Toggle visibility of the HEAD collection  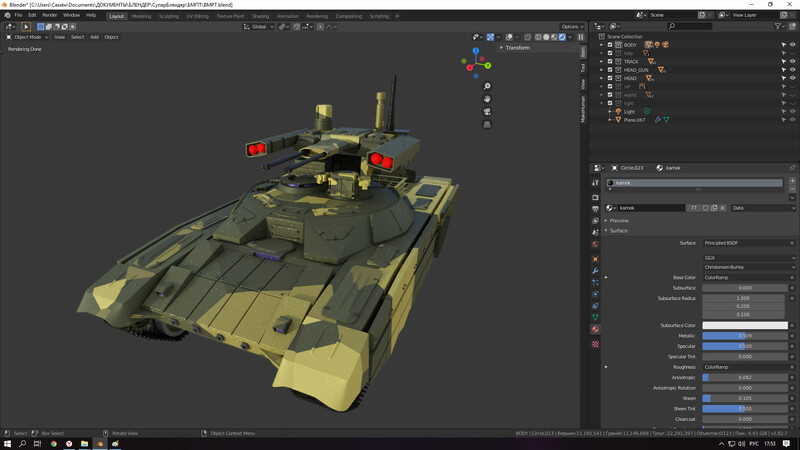point(792,78)
